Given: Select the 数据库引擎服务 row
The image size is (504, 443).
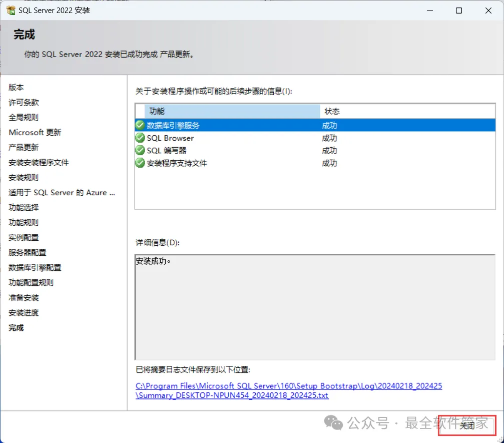Looking at the screenshot, I should [315, 125].
